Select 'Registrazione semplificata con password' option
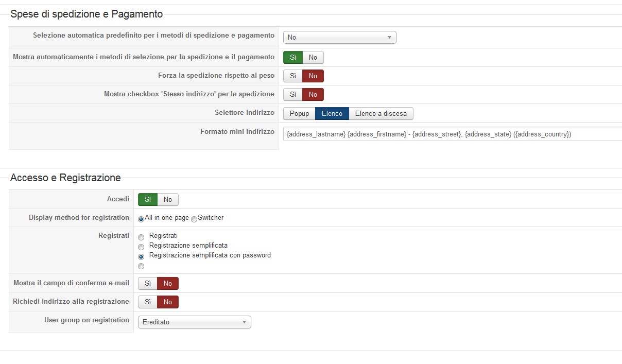The height and width of the screenshot is (364, 622). (141, 256)
